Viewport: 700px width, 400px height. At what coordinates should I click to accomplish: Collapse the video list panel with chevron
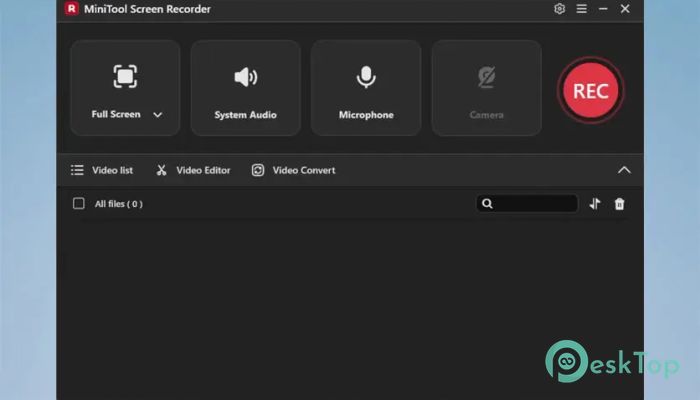coord(624,170)
